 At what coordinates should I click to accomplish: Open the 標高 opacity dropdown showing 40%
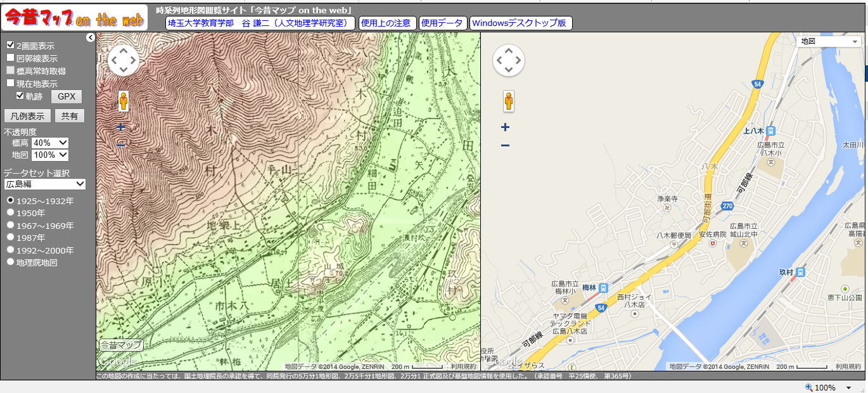click(49, 143)
